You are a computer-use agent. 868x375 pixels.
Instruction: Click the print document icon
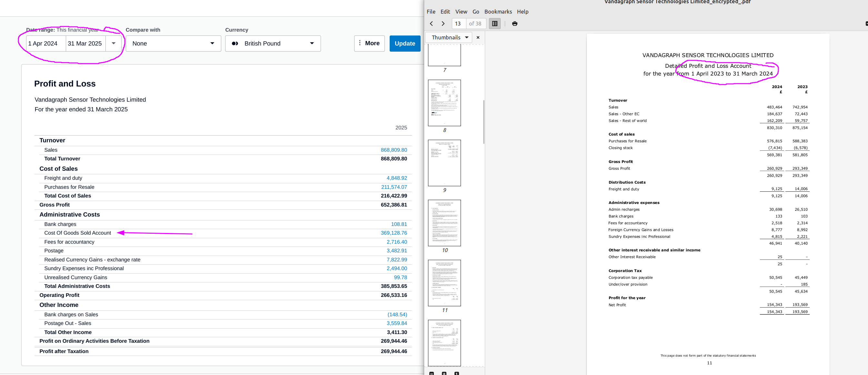(514, 24)
